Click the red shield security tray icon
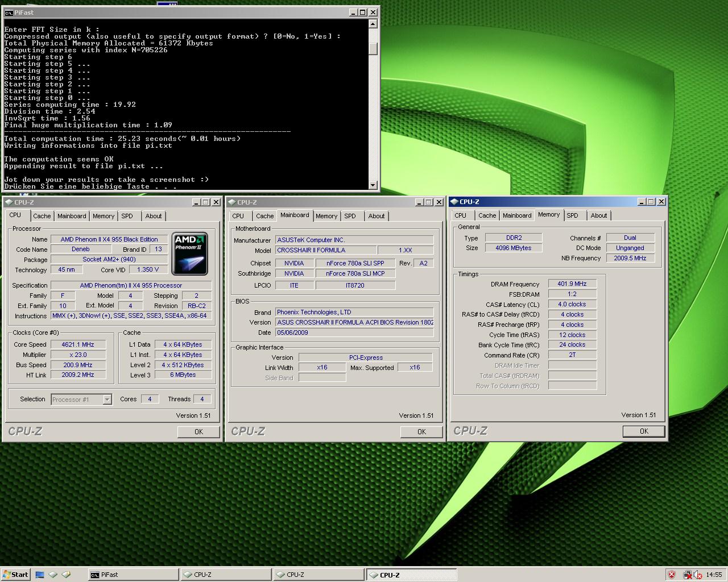 (672, 575)
